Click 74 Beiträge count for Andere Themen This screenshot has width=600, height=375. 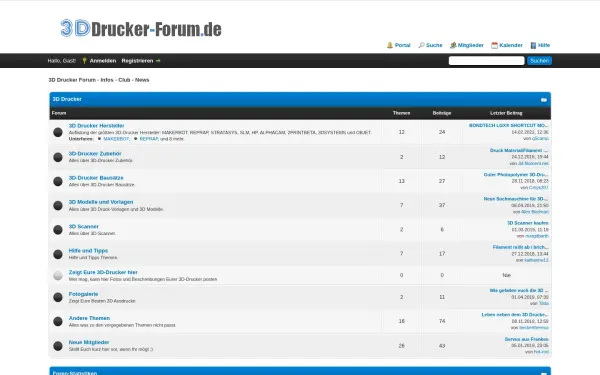coord(442,321)
